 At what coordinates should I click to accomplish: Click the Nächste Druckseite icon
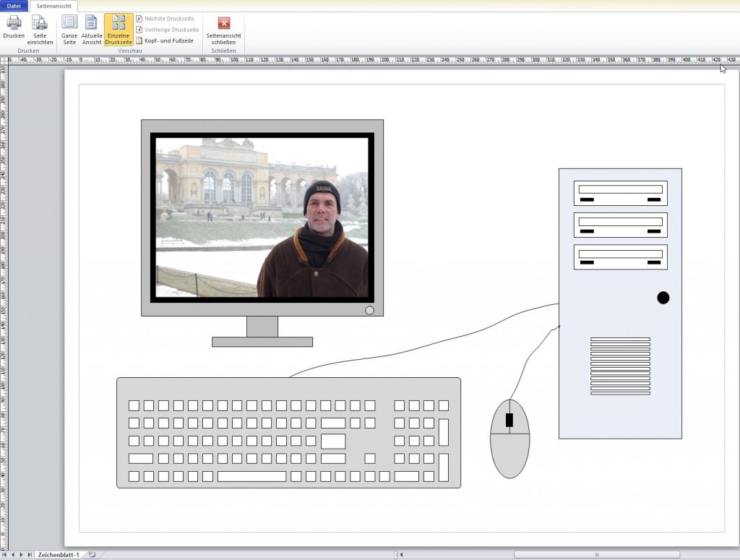pos(168,20)
